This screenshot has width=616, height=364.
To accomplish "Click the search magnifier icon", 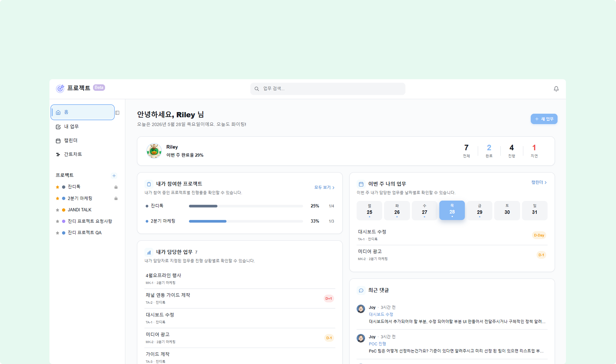I will coord(257,89).
